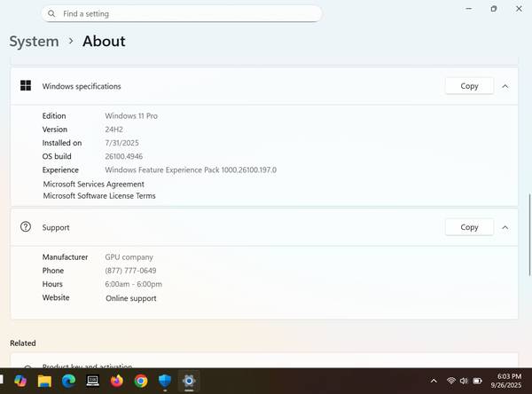
Task: Open Google Chrome from the taskbar
Action: coord(140,381)
